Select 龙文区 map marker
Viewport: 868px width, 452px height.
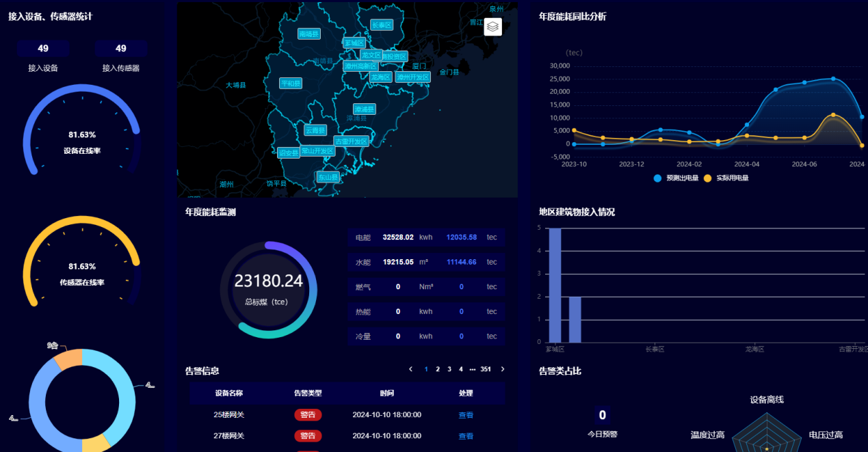tap(371, 55)
